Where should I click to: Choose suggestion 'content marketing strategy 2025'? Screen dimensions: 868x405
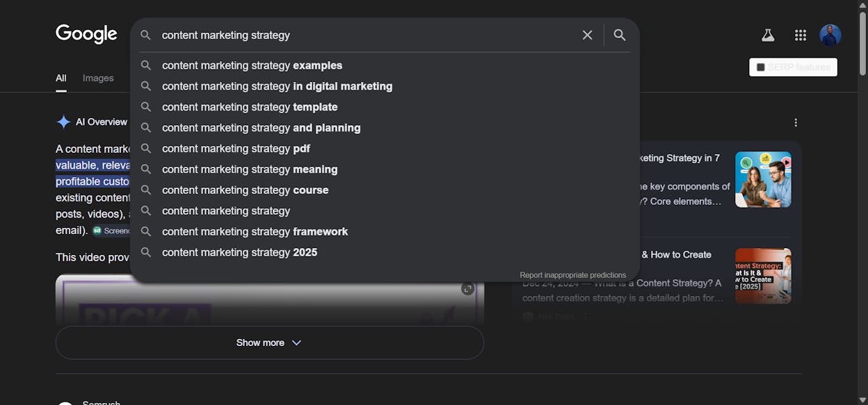pyautogui.click(x=385, y=252)
